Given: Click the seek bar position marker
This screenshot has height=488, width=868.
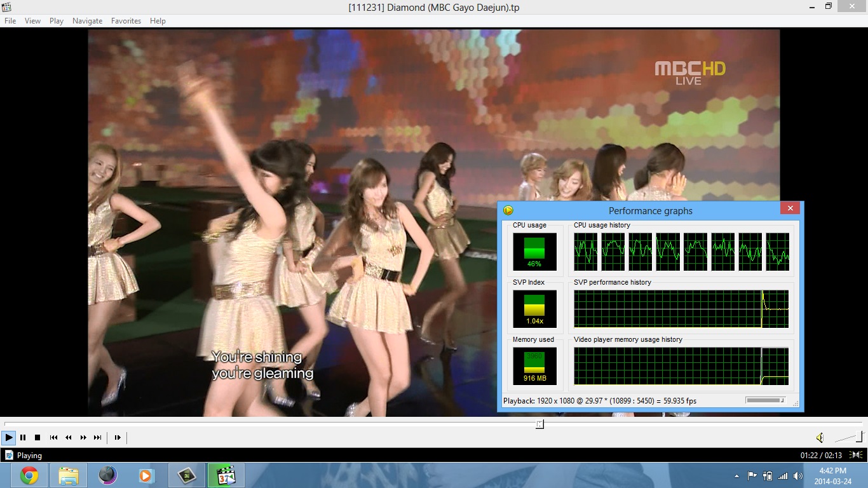Looking at the screenshot, I should (x=539, y=424).
